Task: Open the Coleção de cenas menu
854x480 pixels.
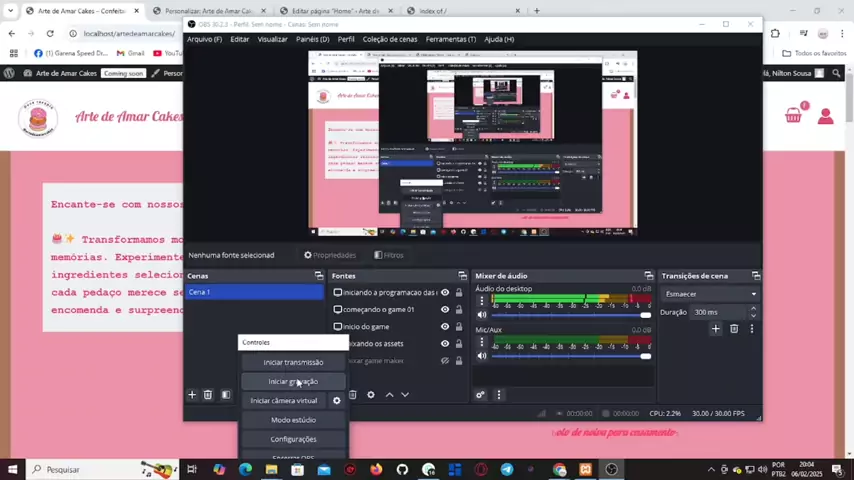Action: (x=390, y=39)
